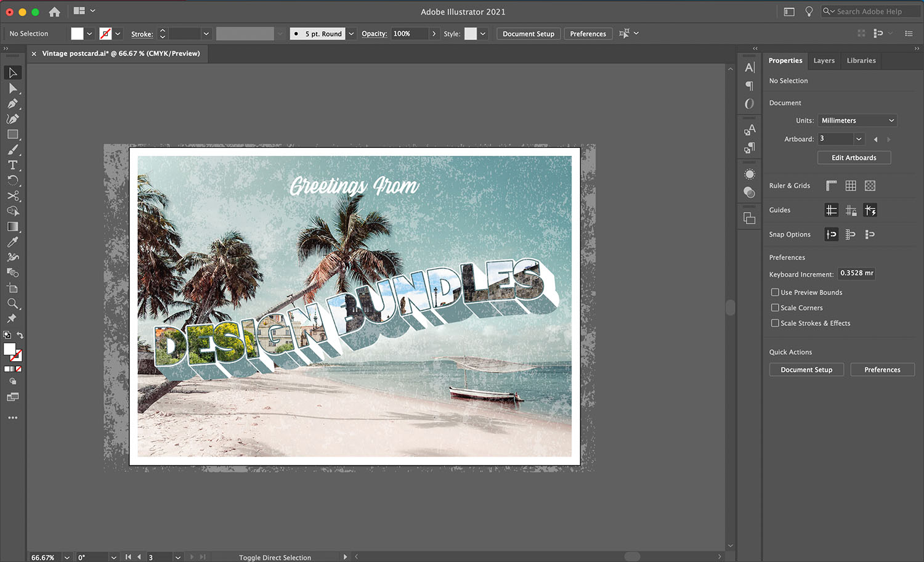Select the Direct Selection tool
The image size is (924, 562).
[12, 88]
